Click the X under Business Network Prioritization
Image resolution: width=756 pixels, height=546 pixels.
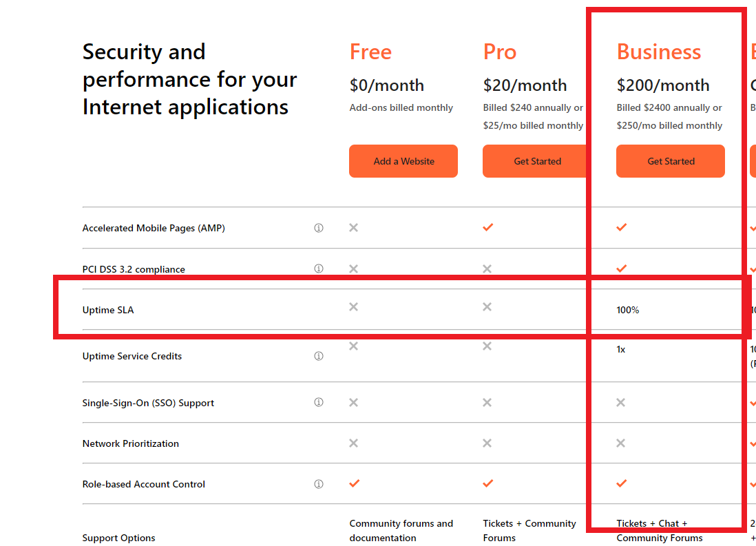tap(621, 443)
